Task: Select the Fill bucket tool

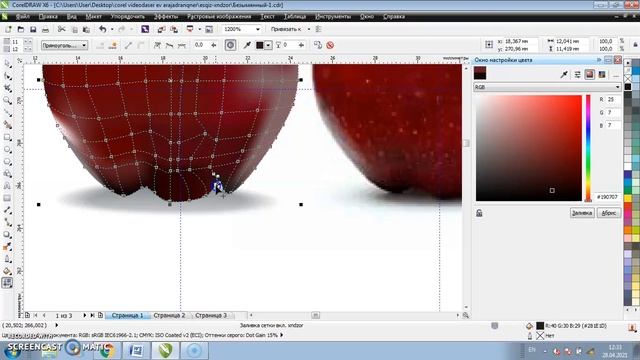Action: pos(7,271)
